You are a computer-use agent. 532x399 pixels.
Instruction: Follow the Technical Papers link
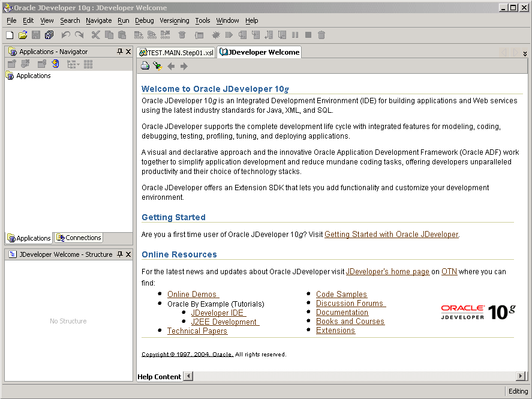pos(197,331)
